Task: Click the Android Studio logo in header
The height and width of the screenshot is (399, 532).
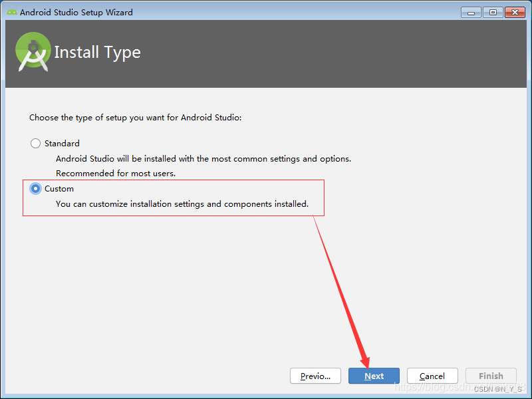Action: (x=33, y=52)
